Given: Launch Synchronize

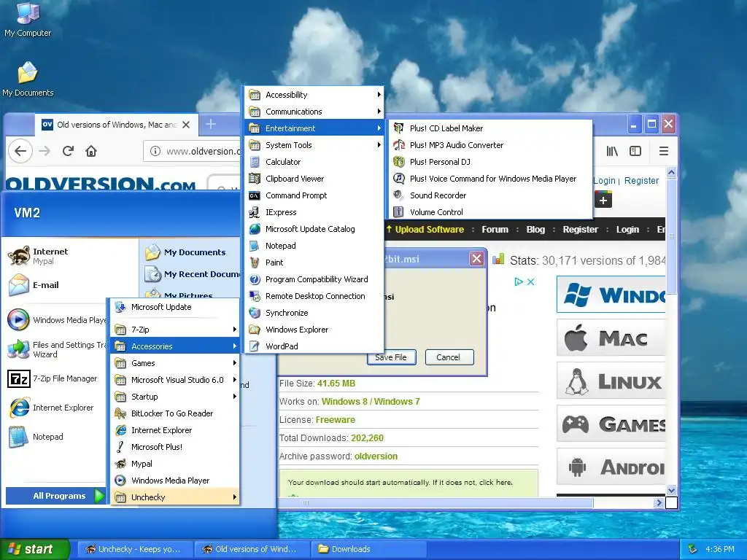Looking at the screenshot, I should tap(314, 313).
